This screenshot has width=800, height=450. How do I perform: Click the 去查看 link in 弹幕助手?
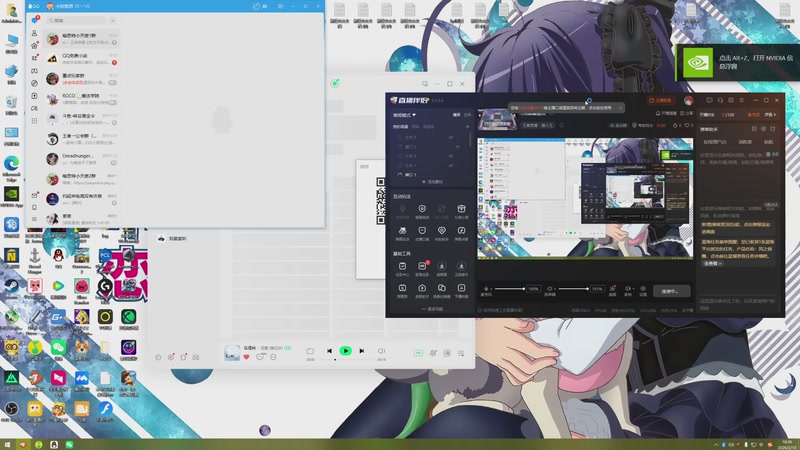coord(713,264)
